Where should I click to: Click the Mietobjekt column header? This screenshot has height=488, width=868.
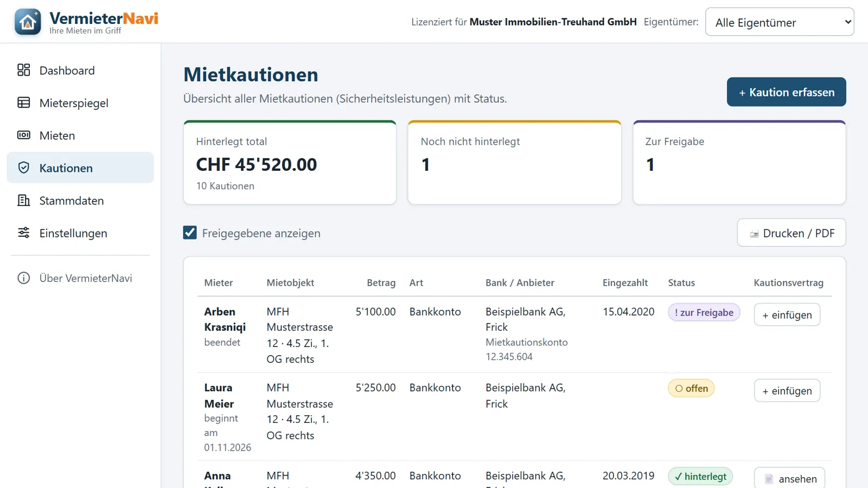(x=290, y=282)
